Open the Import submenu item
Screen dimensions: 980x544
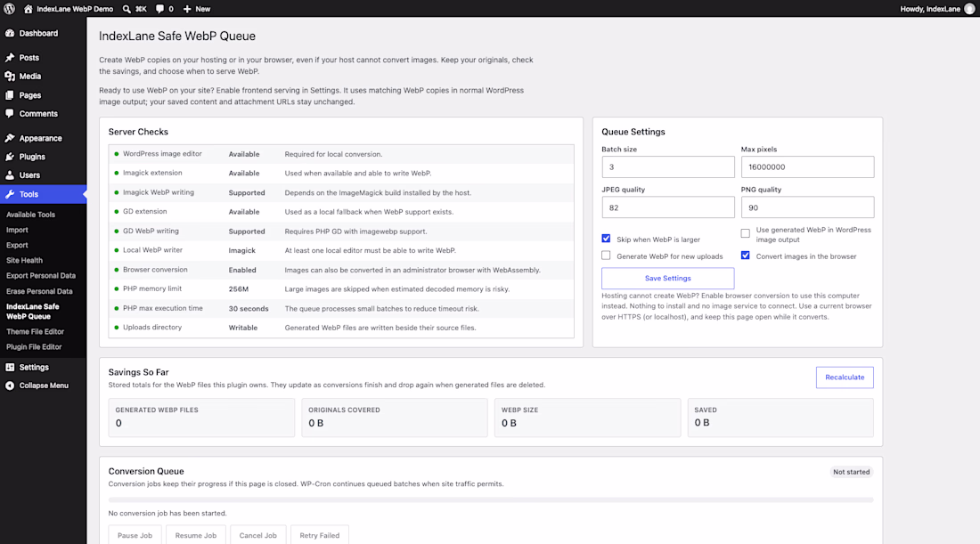pos(17,230)
